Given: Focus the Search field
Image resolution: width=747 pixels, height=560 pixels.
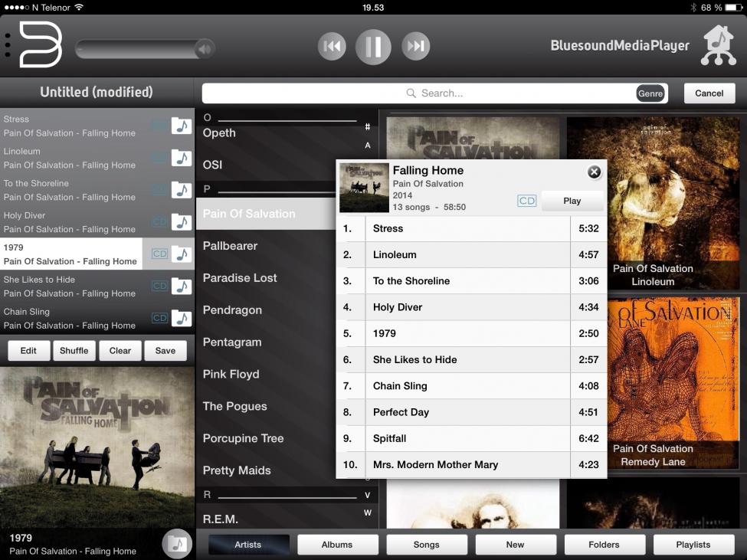Looking at the screenshot, I should click(434, 93).
